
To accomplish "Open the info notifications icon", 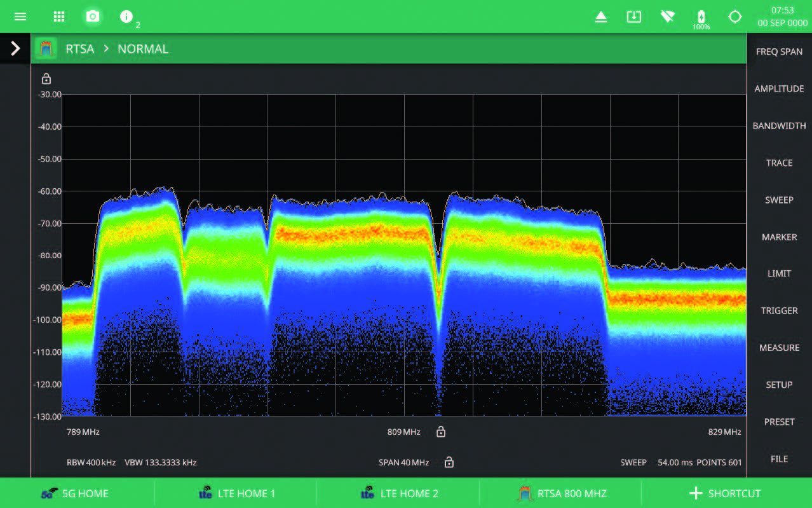I will pos(126,17).
